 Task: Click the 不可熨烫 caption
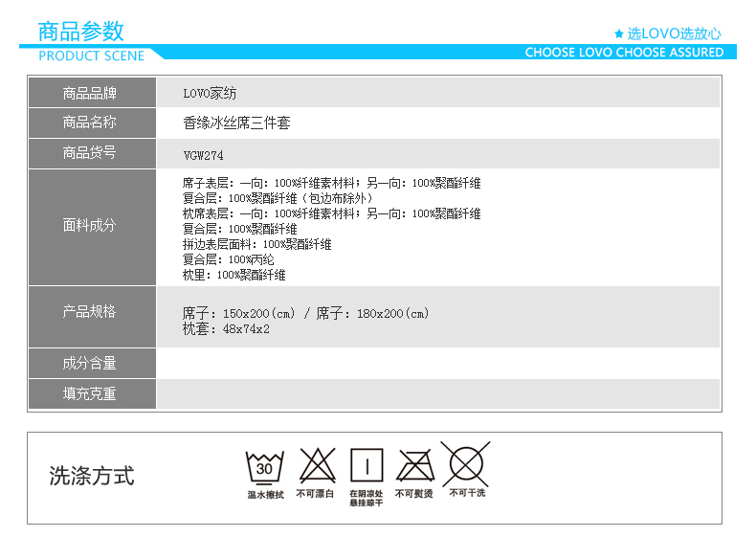[x=414, y=494]
